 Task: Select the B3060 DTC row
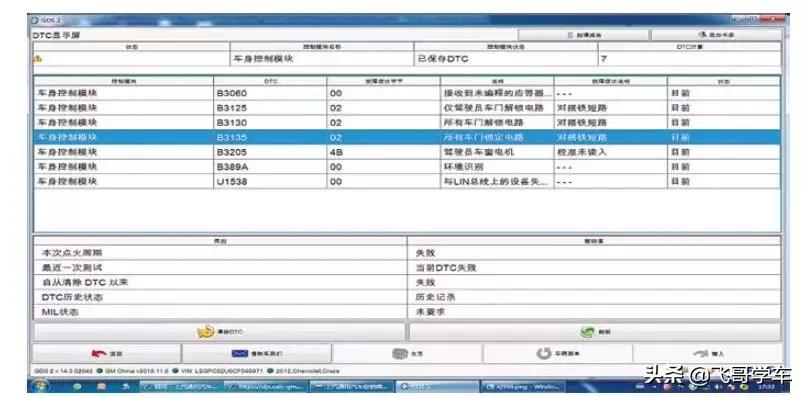(x=407, y=93)
